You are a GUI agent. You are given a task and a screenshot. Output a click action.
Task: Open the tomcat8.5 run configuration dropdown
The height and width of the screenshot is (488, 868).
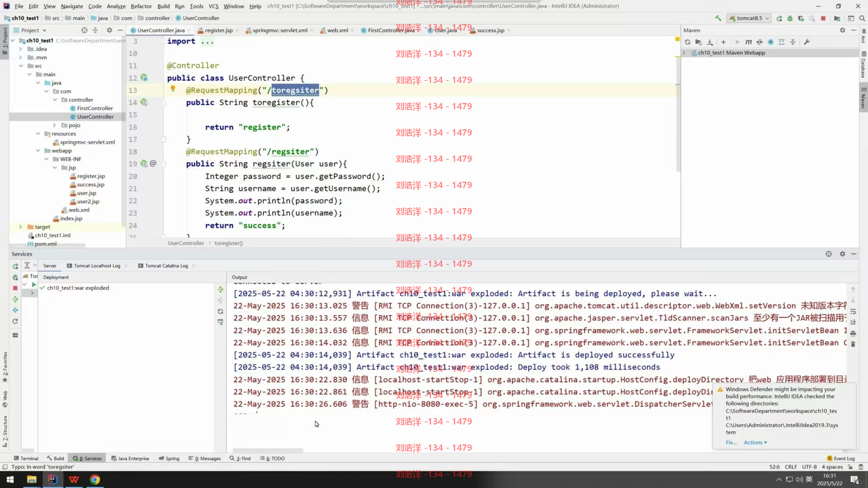pyautogui.click(x=749, y=18)
